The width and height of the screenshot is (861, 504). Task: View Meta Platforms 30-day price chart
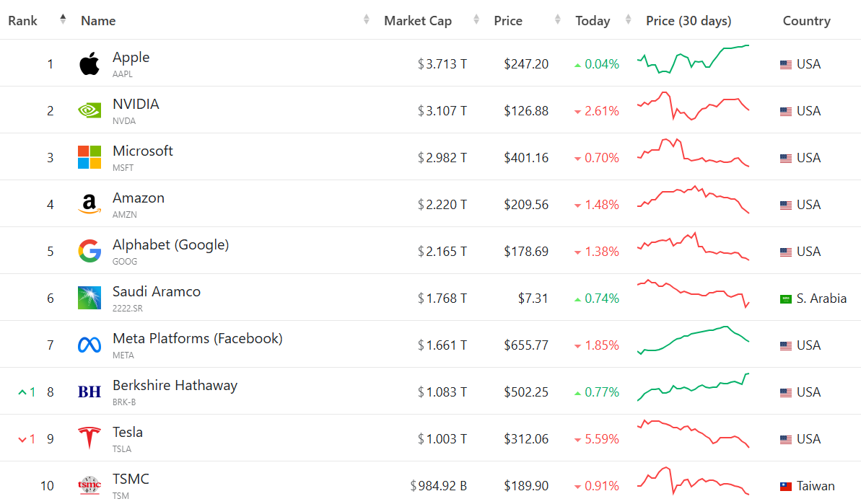[x=693, y=340]
